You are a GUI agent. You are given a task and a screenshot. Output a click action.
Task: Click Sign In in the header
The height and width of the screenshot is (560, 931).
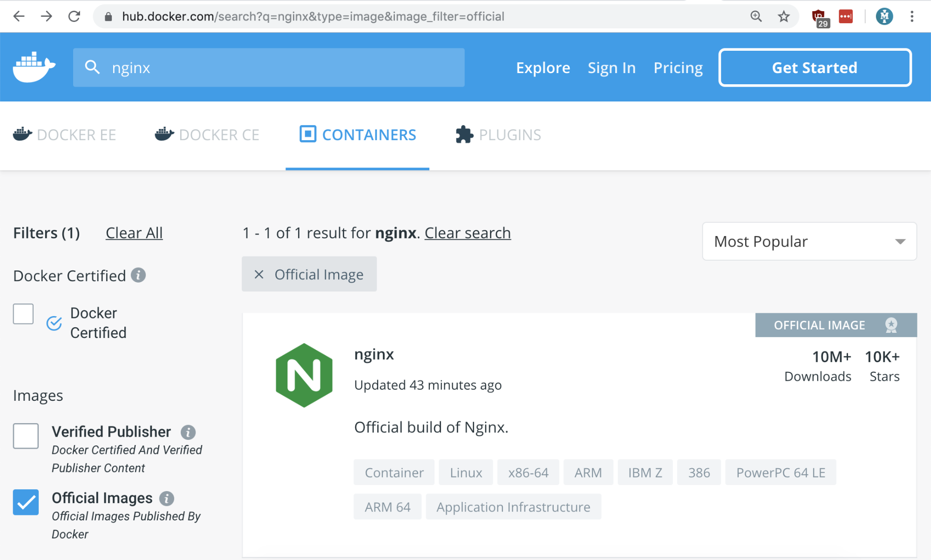(x=612, y=68)
